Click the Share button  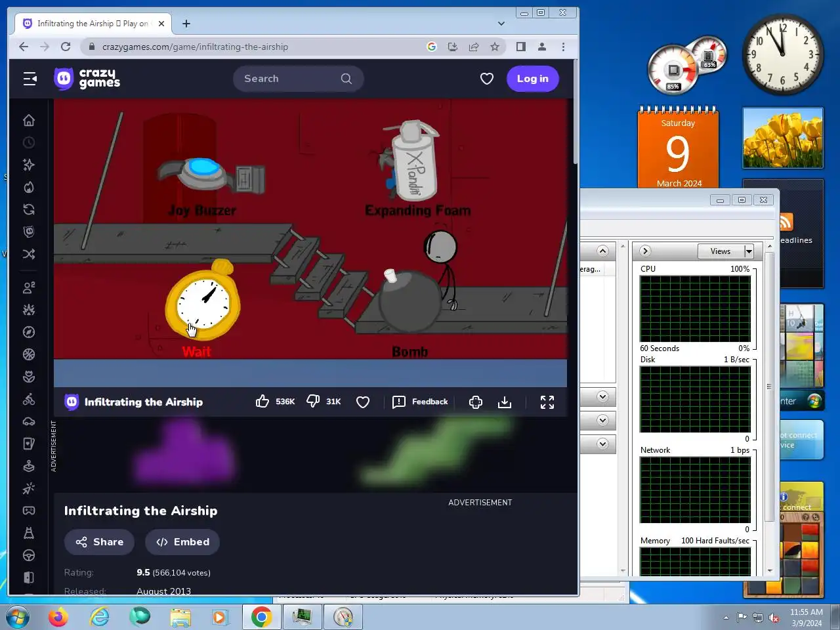(x=99, y=542)
